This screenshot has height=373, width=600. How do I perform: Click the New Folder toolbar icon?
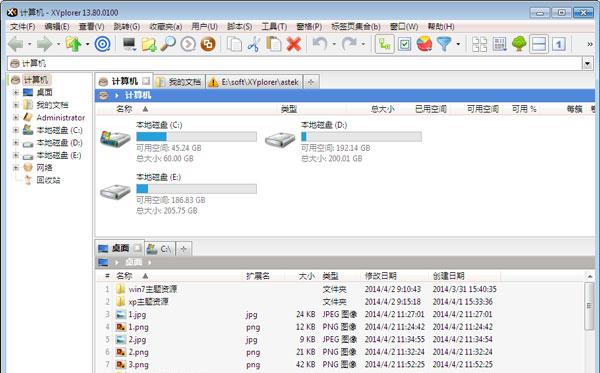[149, 44]
